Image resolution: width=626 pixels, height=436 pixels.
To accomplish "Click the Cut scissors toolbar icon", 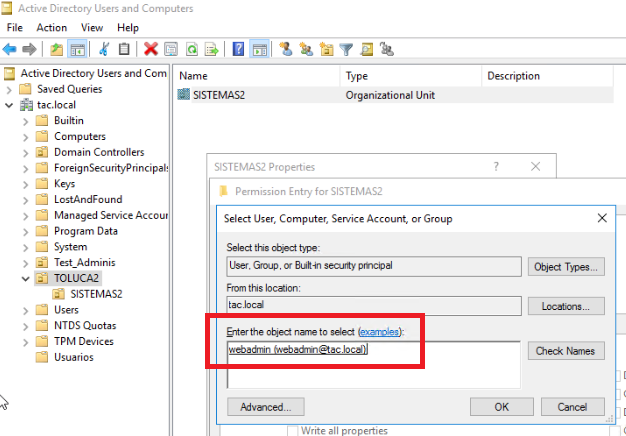I will [x=104, y=48].
